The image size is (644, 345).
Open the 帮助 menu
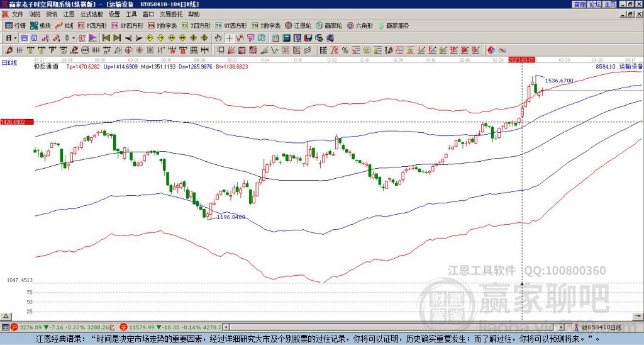tap(194, 14)
